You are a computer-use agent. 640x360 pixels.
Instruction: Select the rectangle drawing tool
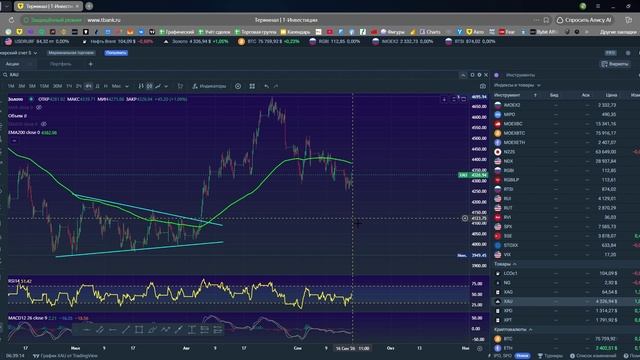139,329
